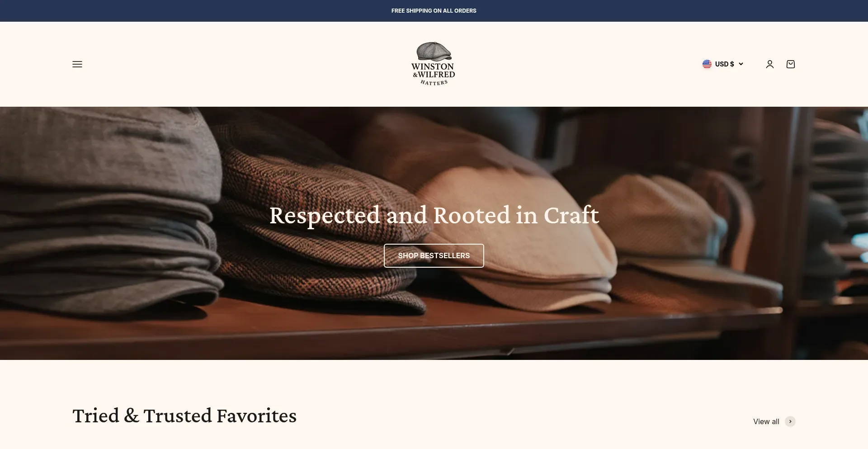This screenshot has height=449, width=868.
Task: Click the circular arrow beside View all
Action: click(x=790, y=421)
